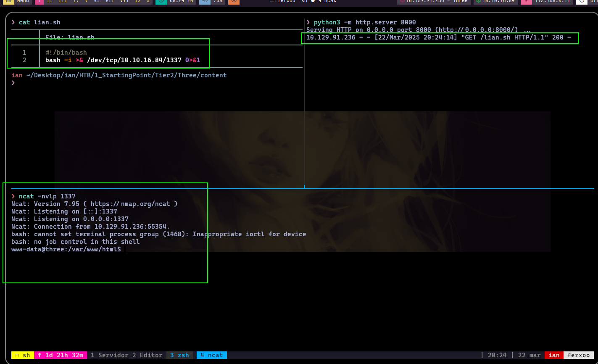Click the red ian user badge

554,355
